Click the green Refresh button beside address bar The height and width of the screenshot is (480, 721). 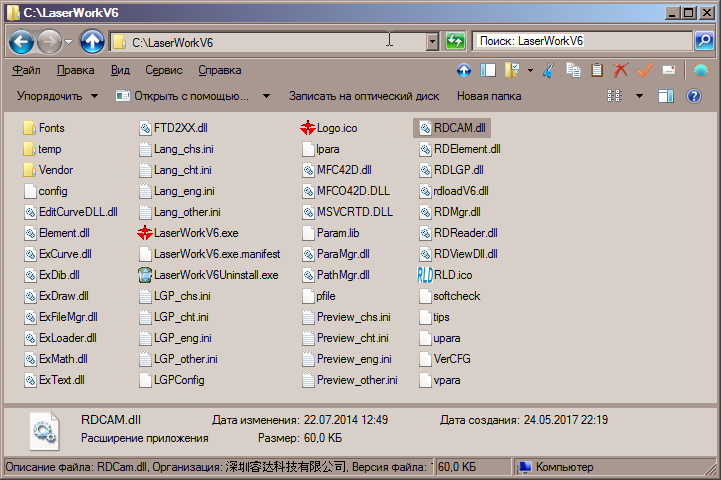click(x=456, y=42)
